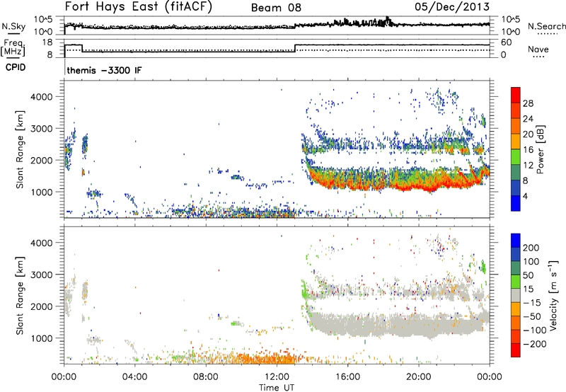Click the 1000 tick label on the velocity panel axis
The height and width of the screenshot is (392, 566).
(41, 338)
